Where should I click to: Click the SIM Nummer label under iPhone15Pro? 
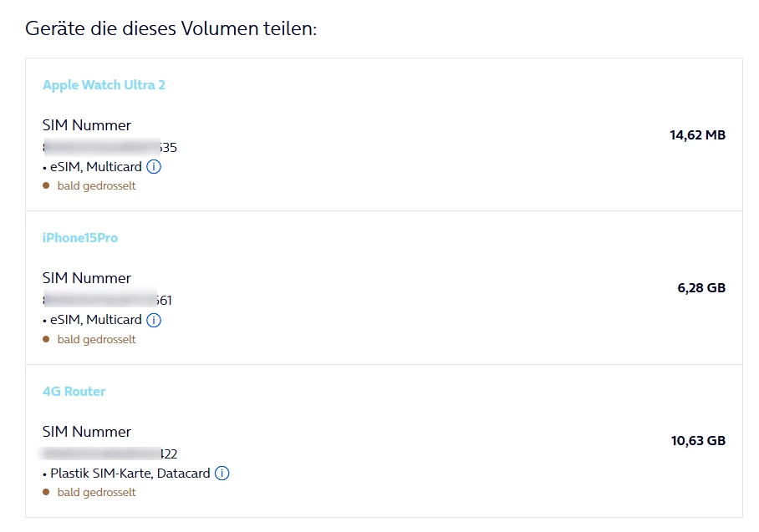87,278
